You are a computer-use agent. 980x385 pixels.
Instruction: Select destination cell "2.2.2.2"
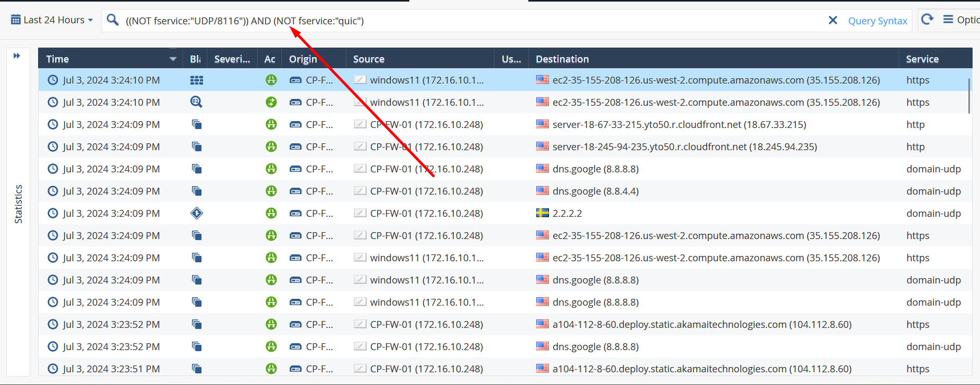click(x=567, y=213)
